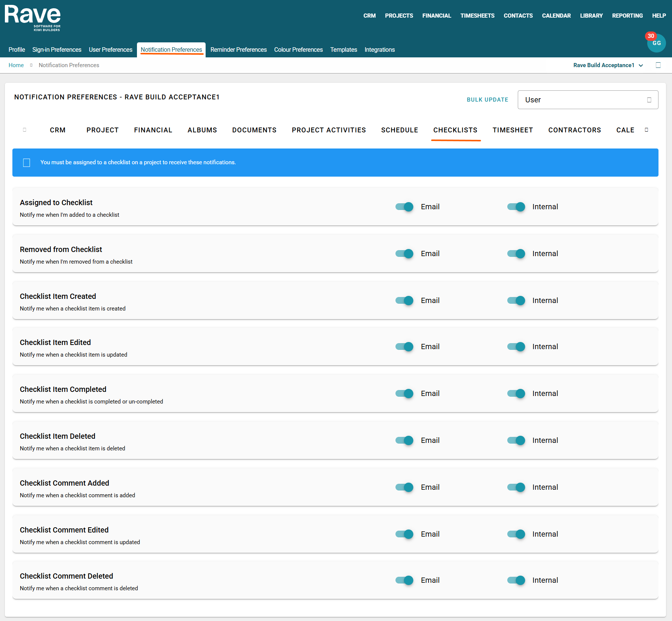Toggle Email for Checklist Comment Added
The height and width of the screenshot is (621, 672).
[x=404, y=487]
